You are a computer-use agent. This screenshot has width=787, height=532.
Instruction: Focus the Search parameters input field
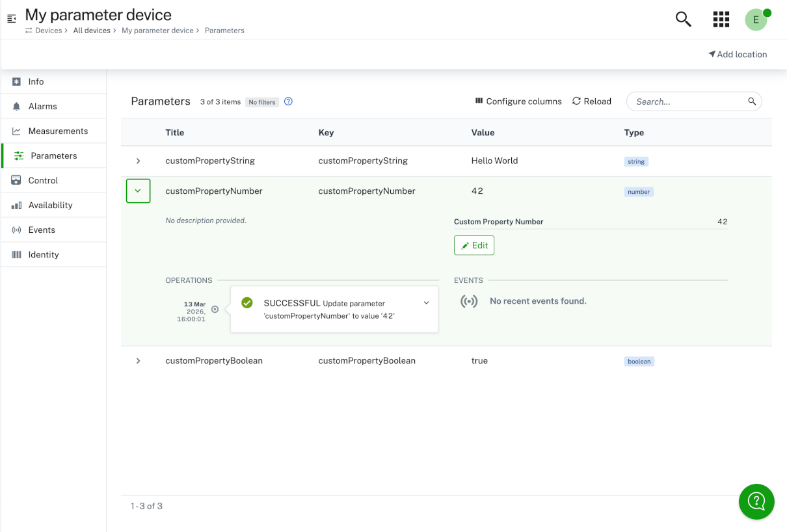[689, 101]
